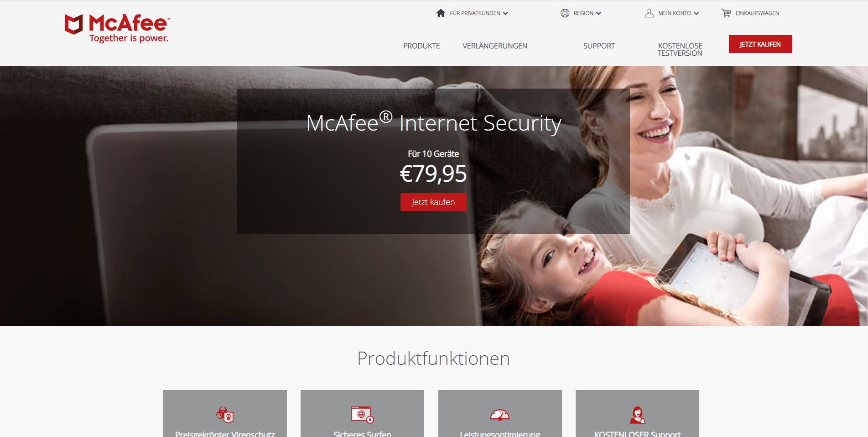
Task: Open the shopping cart icon
Action: tap(726, 13)
